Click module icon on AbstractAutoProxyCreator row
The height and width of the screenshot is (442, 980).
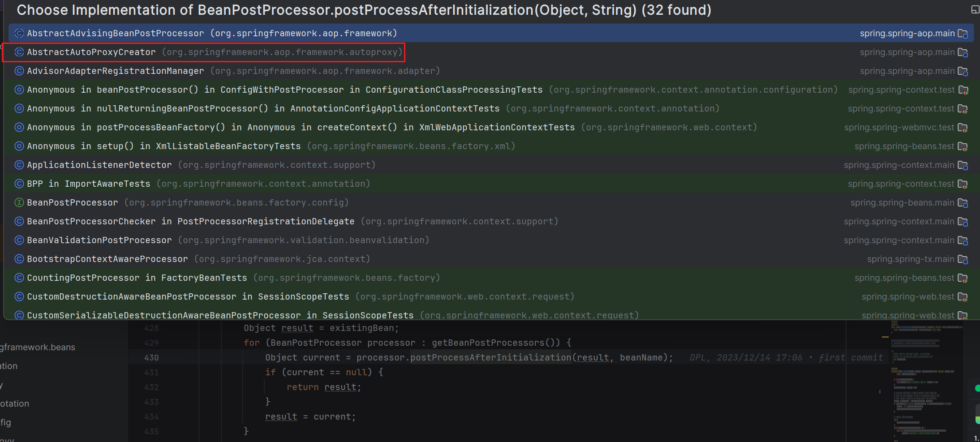pos(963,52)
